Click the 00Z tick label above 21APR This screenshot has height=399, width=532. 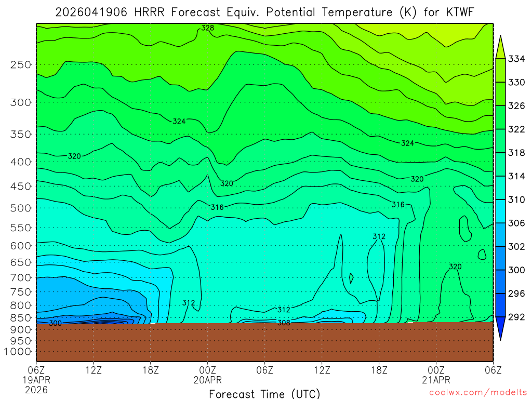[x=436, y=370]
